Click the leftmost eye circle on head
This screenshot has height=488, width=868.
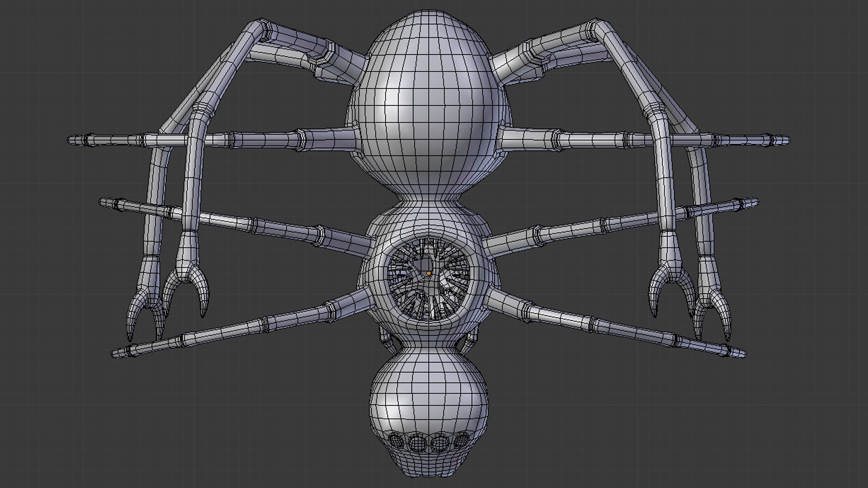396,441
